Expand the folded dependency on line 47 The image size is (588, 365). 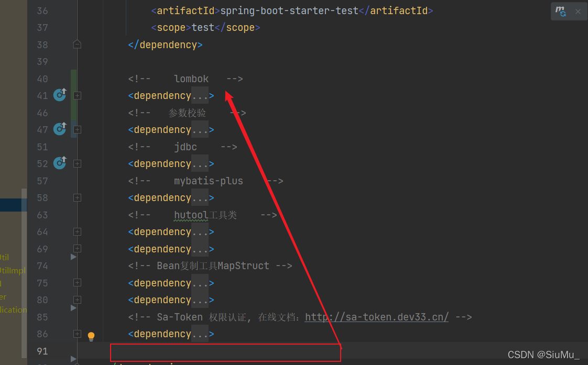77,130
